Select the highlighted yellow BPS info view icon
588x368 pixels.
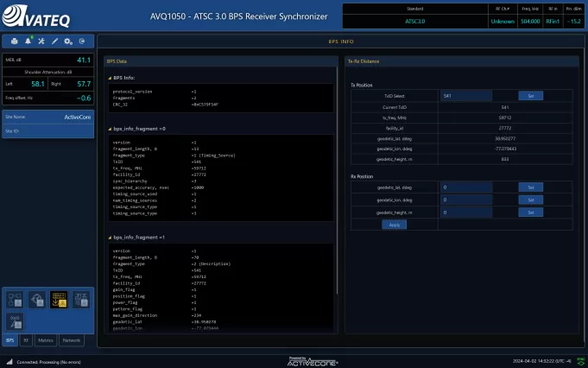click(59, 300)
